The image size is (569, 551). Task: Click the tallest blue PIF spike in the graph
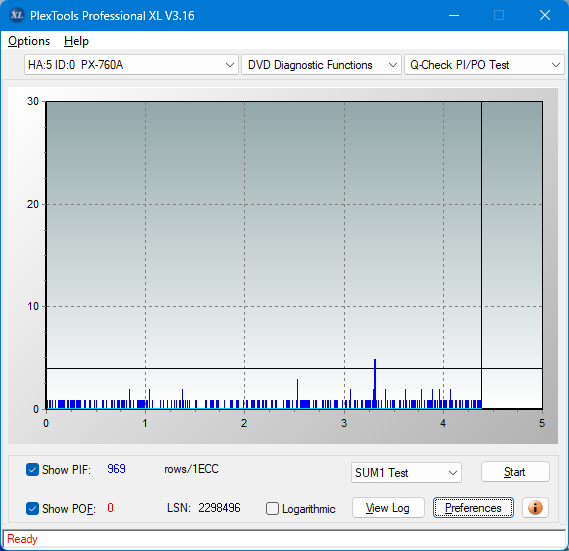click(x=375, y=383)
